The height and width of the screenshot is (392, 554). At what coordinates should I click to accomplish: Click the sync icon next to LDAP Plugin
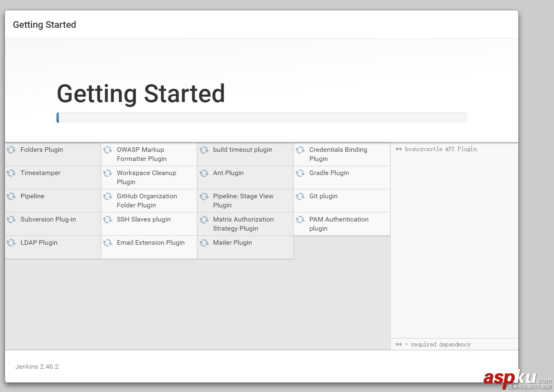(11, 243)
